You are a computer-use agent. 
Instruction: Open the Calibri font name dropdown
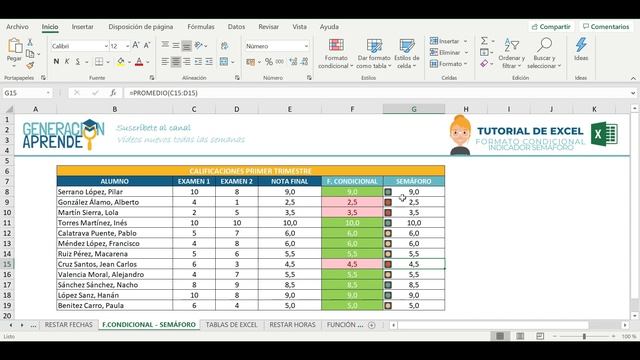pos(106,46)
